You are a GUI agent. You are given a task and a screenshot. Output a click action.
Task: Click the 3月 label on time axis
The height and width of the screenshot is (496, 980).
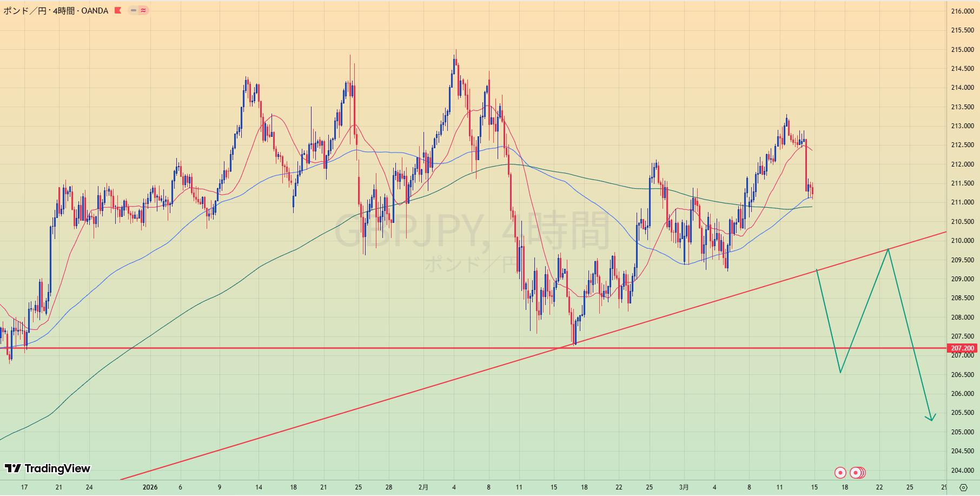(684, 487)
